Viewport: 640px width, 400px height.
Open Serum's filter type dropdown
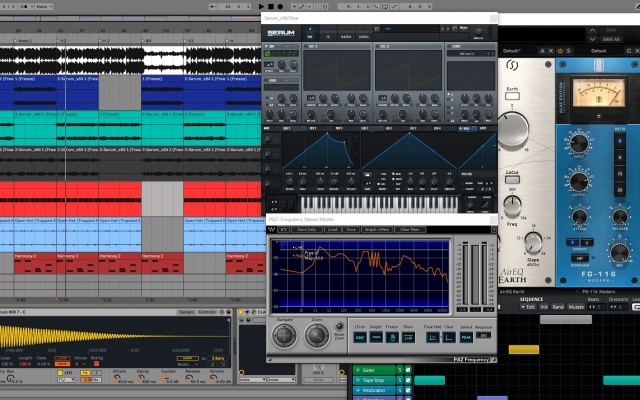coord(470,53)
